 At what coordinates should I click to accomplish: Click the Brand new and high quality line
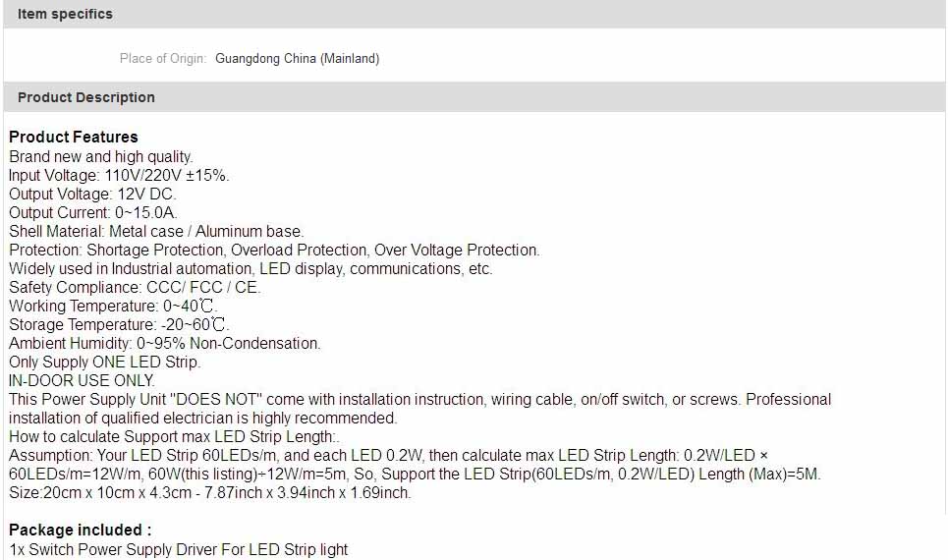[101, 156]
